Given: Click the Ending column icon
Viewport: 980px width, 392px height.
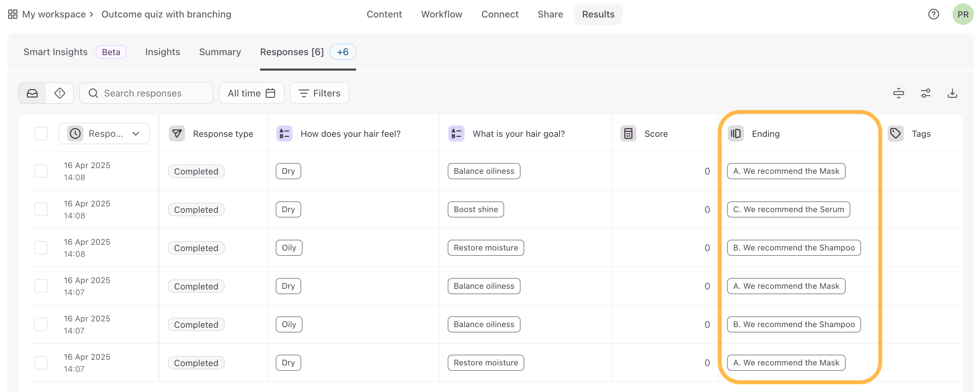Looking at the screenshot, I should tap(736, 133).
